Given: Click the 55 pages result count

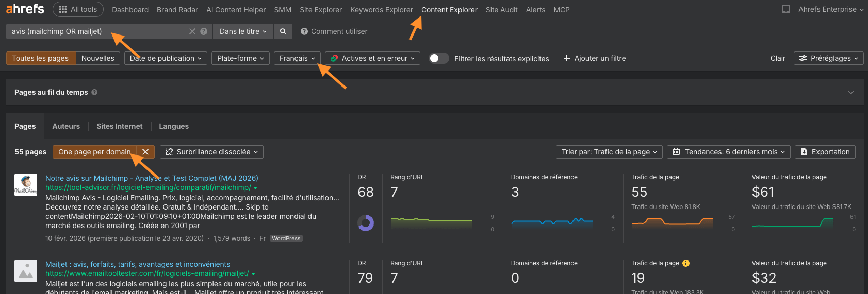Looking at the screenshot, I should [30, 152].
